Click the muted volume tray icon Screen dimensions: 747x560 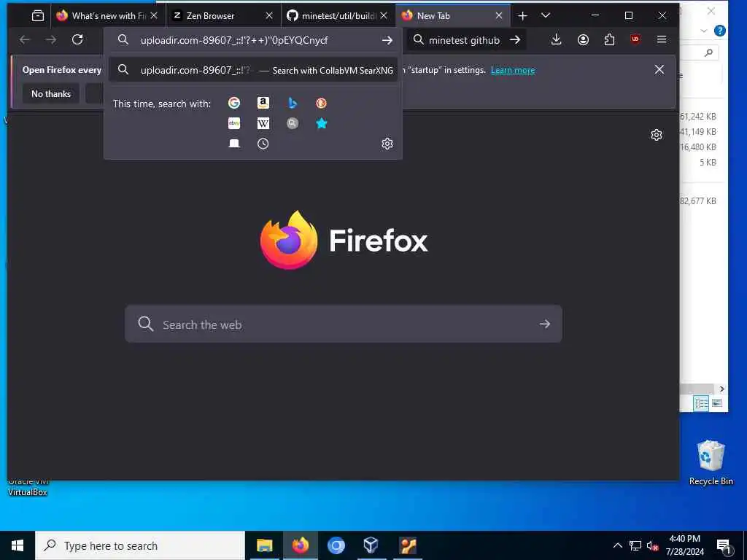652,545
